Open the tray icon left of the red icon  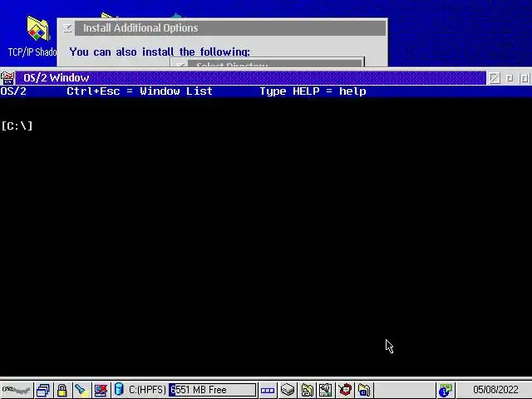coord(326,390)
